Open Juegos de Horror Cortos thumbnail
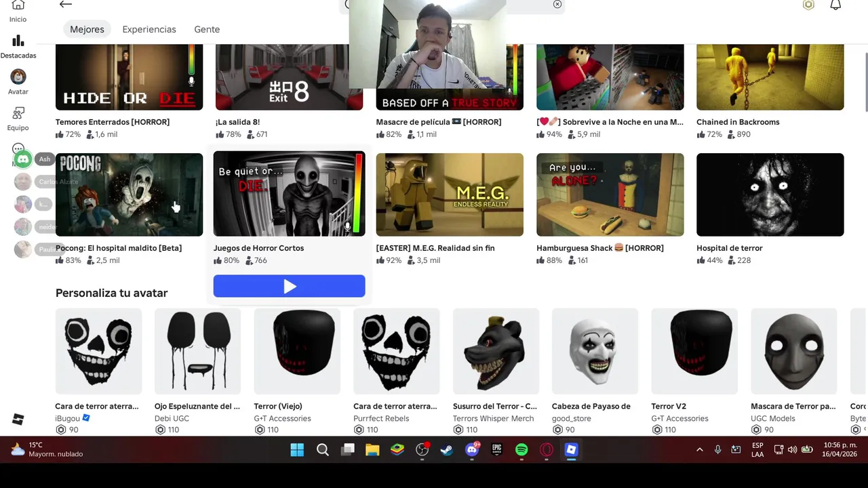Screen dimensions: 868x488 click(x=289, y=194)
